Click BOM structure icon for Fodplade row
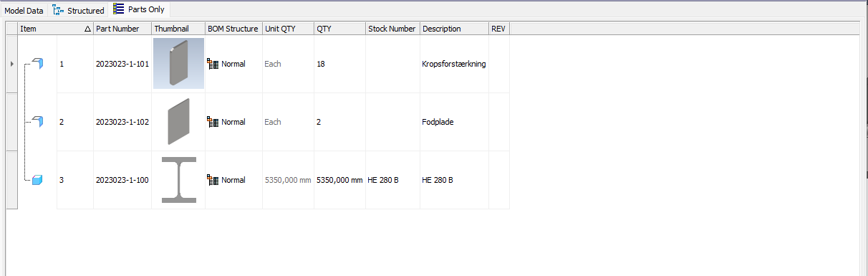This screenshot has width=868, height=276. click(x=213, y=122)
